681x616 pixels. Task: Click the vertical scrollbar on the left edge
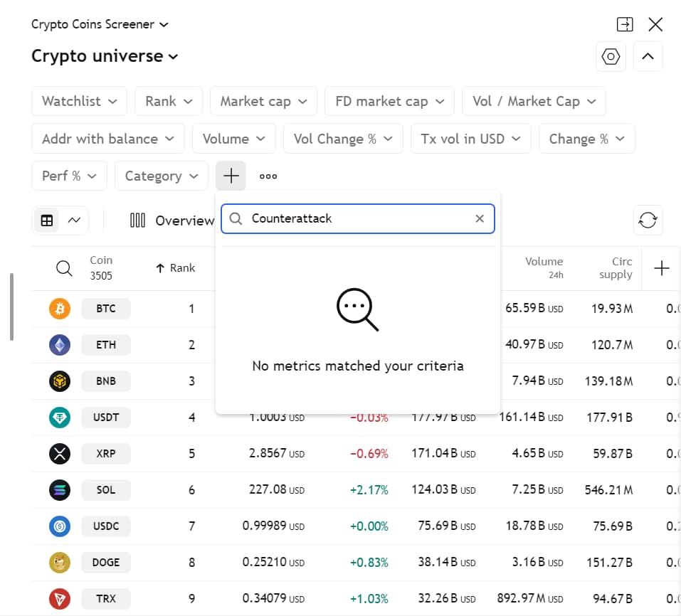[11, 306]
